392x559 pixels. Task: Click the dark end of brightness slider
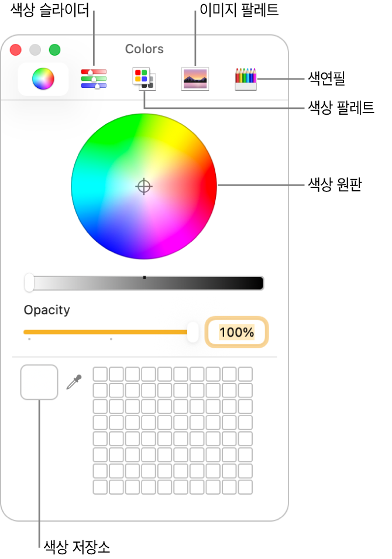(x=257, y=283)
